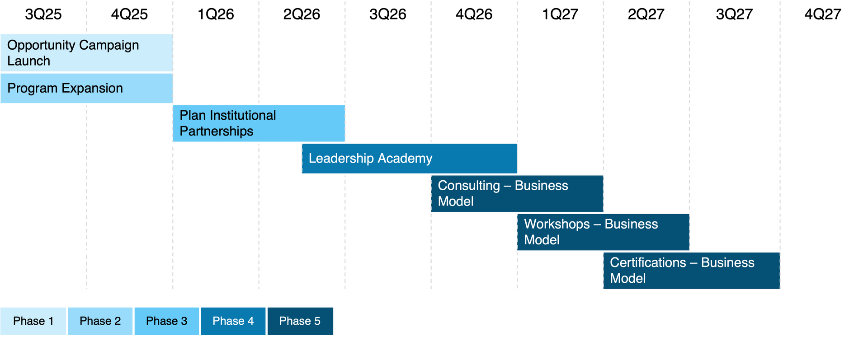The image size is (868, 337).
Task: Select the Phase 2 legend swatch
Action: [100, 321]
